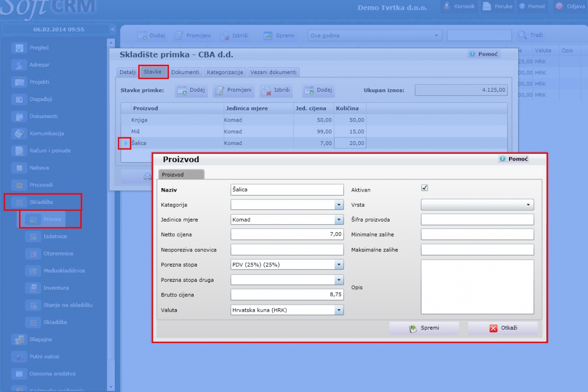Switch to the Kategorizacija tab
588x392 pixels.
pyautogui.click(x=225, y=72)
